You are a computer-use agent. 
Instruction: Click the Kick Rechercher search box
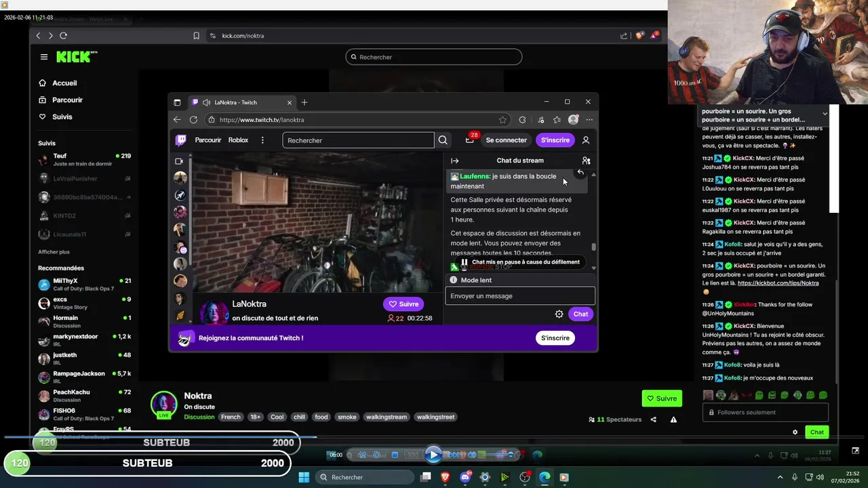(x=434, y=57)
